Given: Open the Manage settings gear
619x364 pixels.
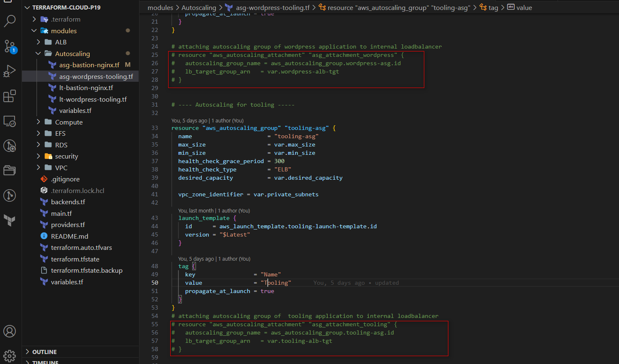Looking at the screenshot, I should pyautogui.click(x=10, y=356).
